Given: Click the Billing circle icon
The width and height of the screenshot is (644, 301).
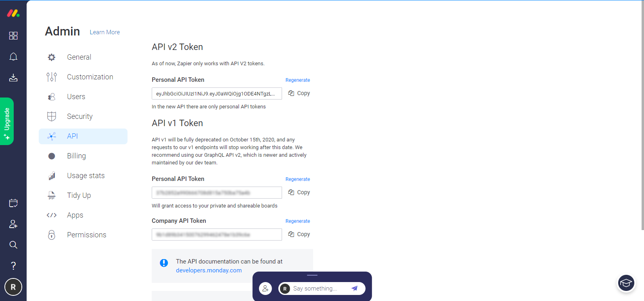Looking at the screenshot, I should coord(52,156).
